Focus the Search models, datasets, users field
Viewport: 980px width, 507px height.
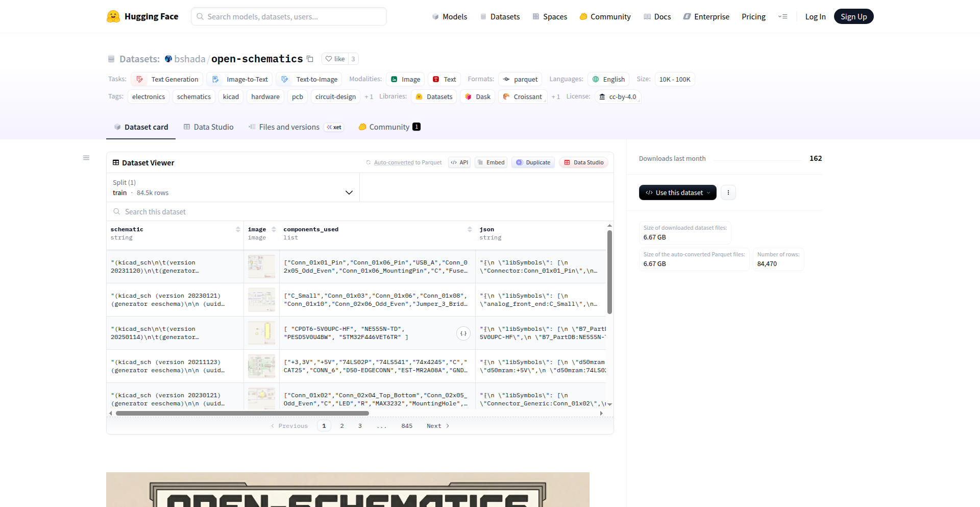[x=289, y=16]
